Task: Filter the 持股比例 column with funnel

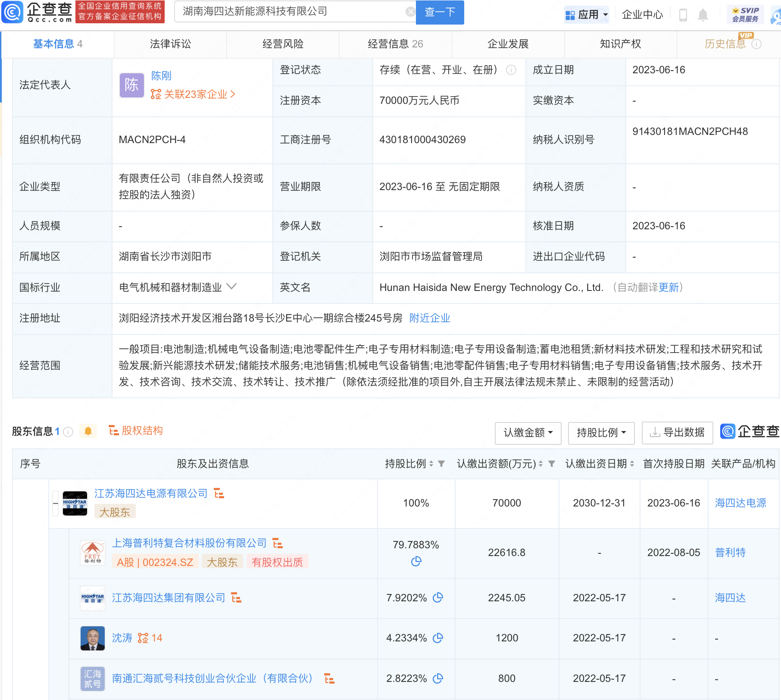Action: pos(441,464)
